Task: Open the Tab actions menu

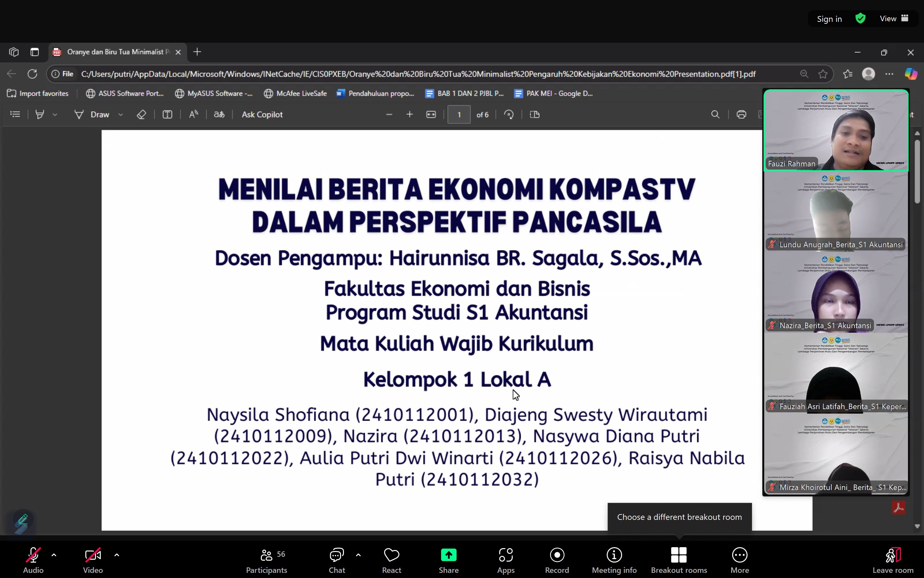Action: point(35,52)
